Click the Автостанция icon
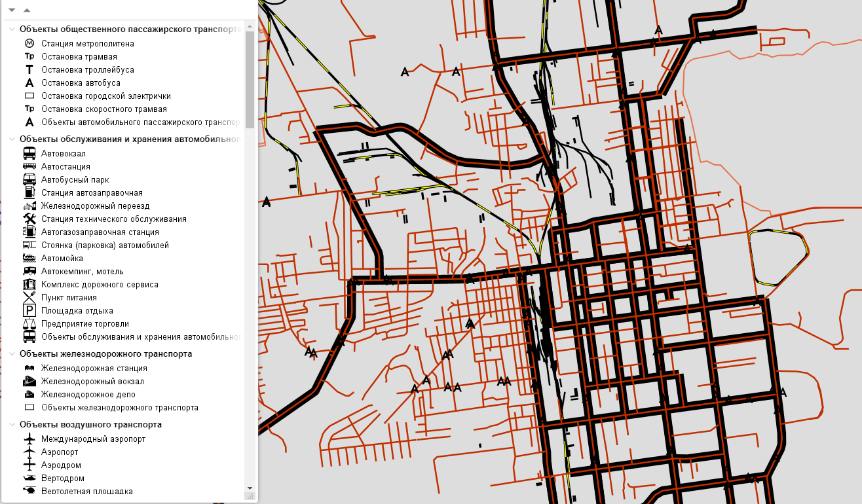The height and width of the screenshot is (504, 862). click(x=29, y=166)
